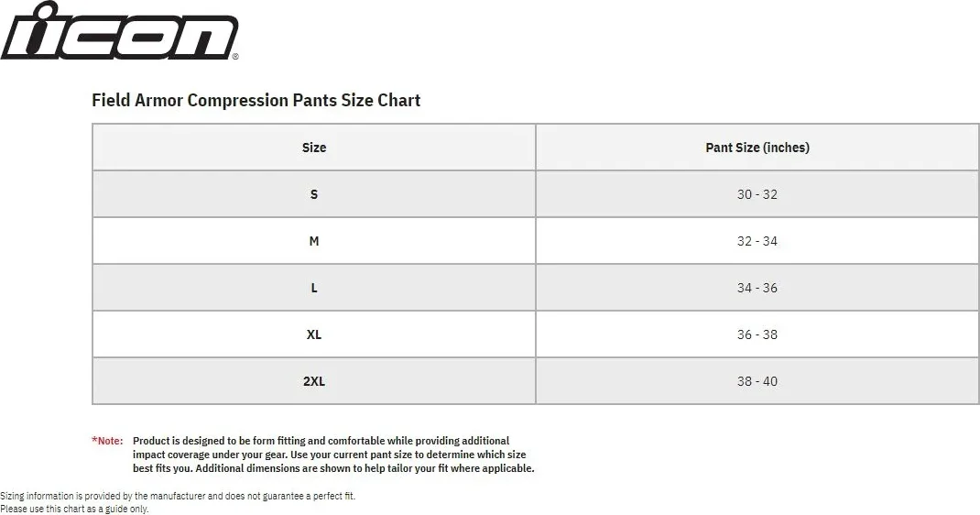The width and height of the screenshot is (980, 515).
Task: Click the red *Note: label
Action: (107, 441)
